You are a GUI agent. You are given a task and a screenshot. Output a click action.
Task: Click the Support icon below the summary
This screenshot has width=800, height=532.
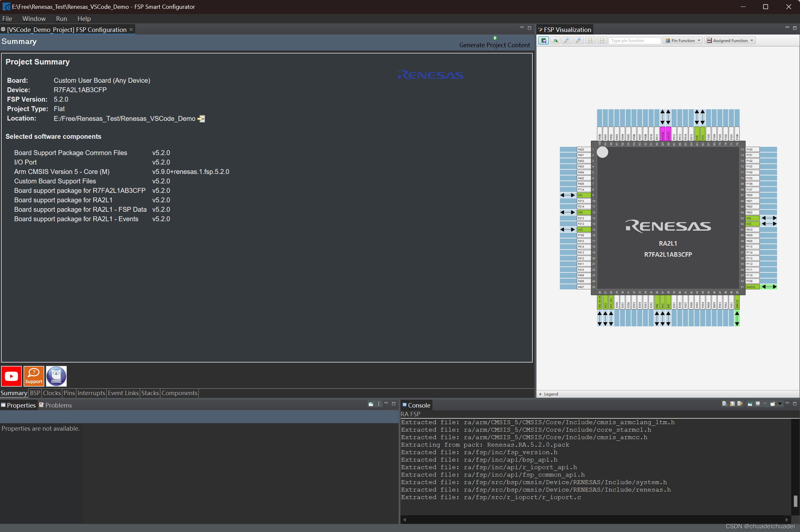[x=33, y=376]
